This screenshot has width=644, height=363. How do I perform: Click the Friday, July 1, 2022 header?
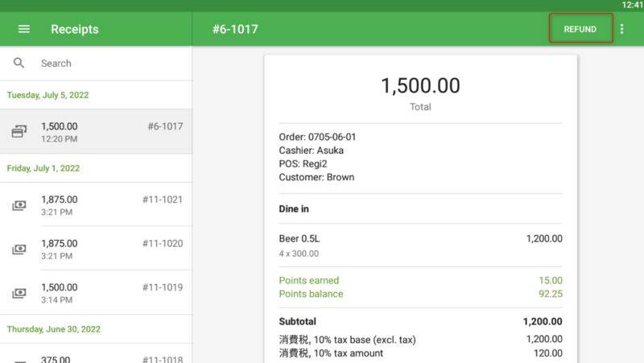(43, 169)
